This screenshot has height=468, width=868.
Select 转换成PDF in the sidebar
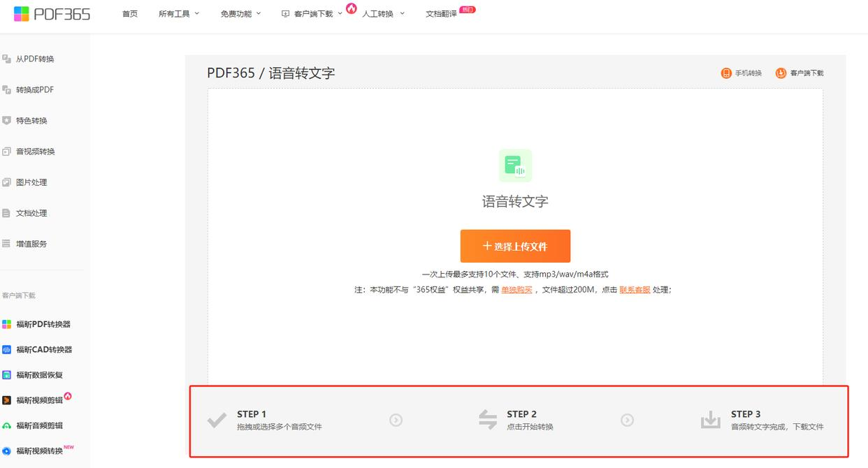35,90
